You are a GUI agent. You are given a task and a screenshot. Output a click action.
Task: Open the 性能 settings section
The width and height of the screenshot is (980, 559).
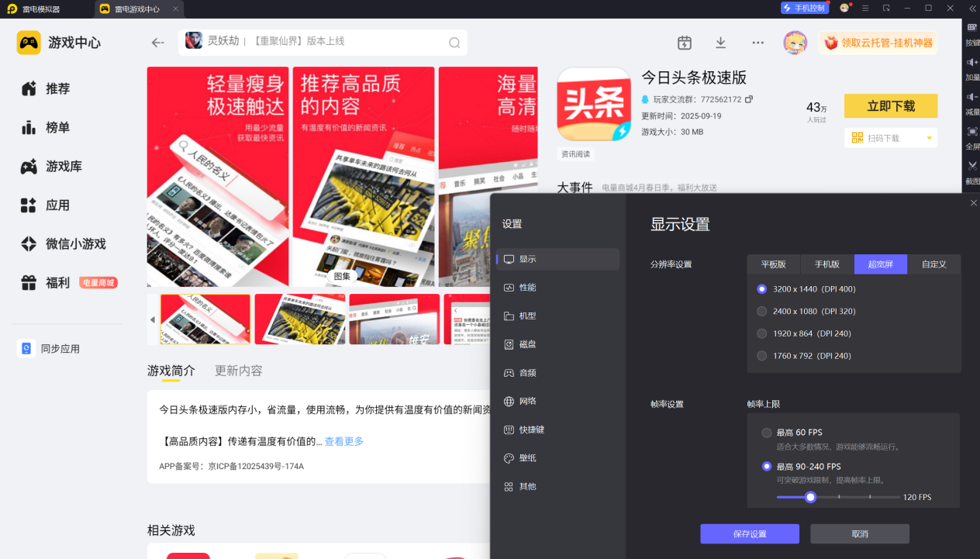527,288
